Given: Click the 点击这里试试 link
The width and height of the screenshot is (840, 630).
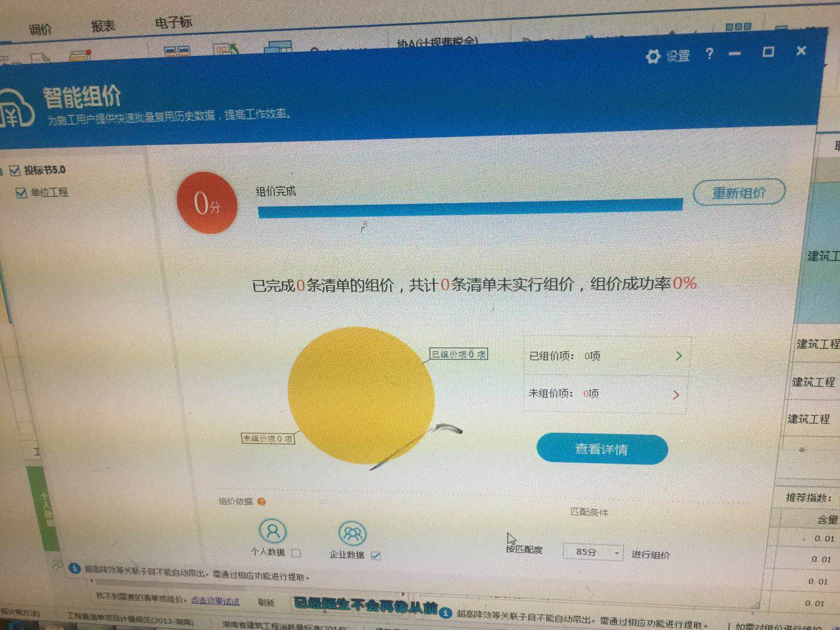Looking at the screenshot, I should point(215,601).
